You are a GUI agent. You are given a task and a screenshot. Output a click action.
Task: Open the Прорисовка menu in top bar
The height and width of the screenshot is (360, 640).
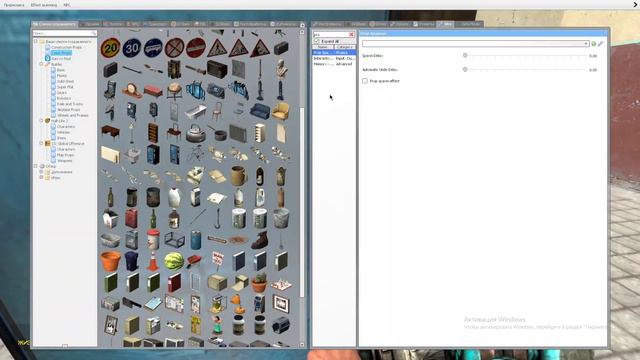(x=14, y=5)
